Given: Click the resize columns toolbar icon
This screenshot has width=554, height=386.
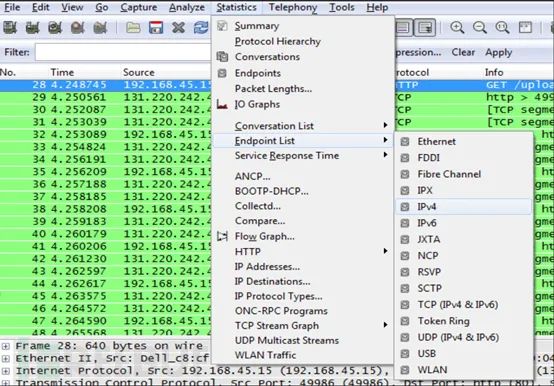Looking at the screenshot, I should coord(525,28).
